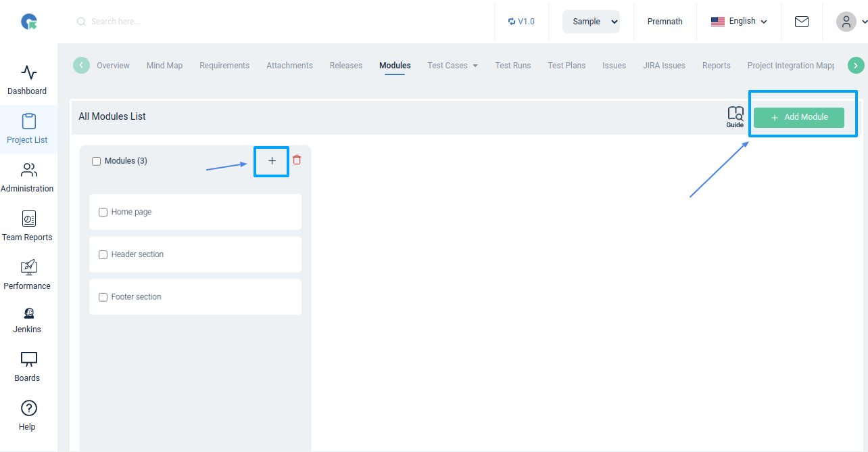Go to Administration in the sidebar
The width and height of the screenshot is (868, 452).
click(x=28, y=178)
